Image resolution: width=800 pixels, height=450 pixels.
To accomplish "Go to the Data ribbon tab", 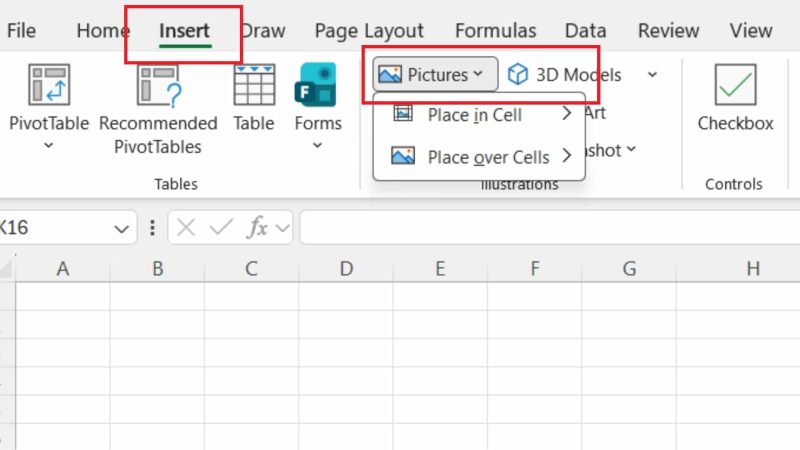I will coord(585,31).
